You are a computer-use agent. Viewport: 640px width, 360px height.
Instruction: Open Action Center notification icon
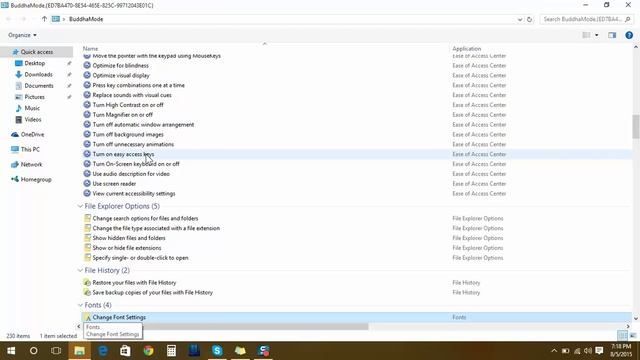tap(599, 351)
